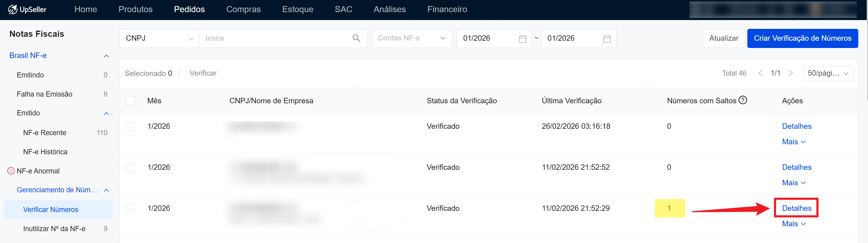
Task: Select the third row checkbox
Action: pos(130,208)
